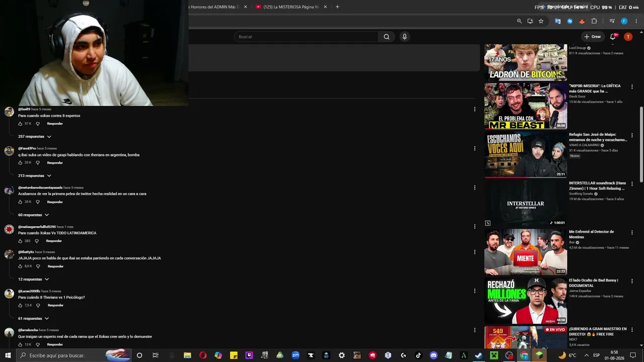This screenshot has width=644, height=362.
Task: Click the YouTube search magnifier button
Action: pos(386,37)
